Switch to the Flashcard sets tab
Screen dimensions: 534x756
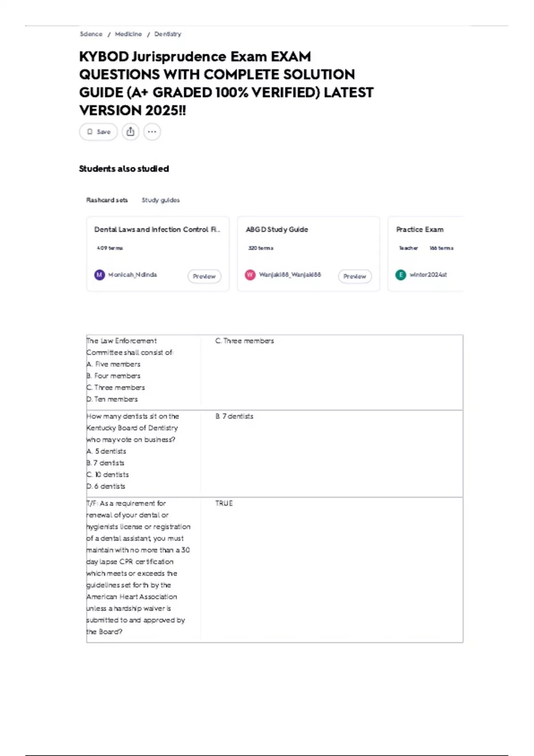coord(107,200)
